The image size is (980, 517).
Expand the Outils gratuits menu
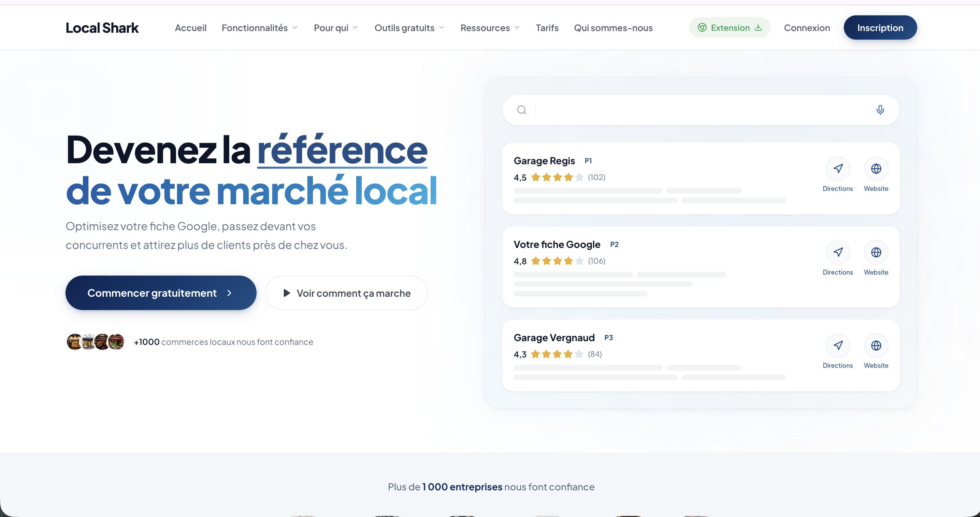409,28
